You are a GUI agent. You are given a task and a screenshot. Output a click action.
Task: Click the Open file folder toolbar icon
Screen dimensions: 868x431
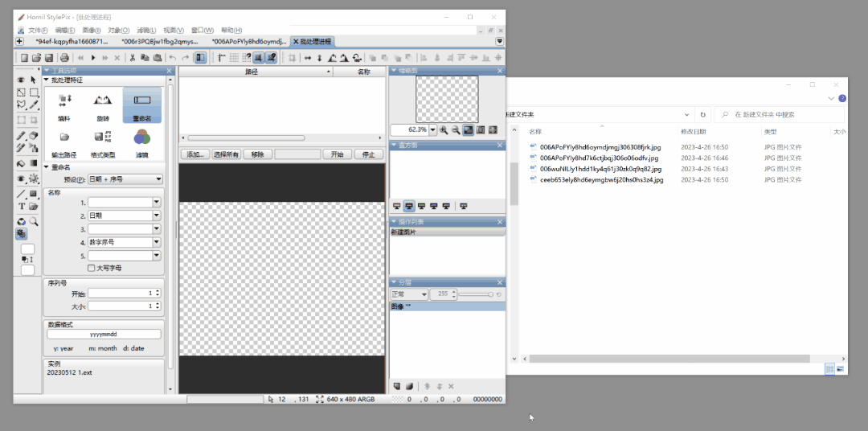36,58
